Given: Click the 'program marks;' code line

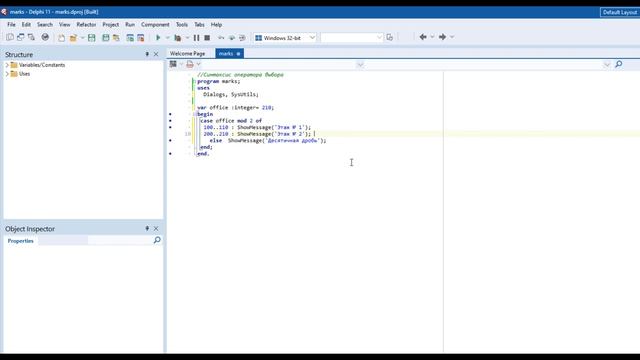Looking at the screenshot, I should [219, 81].
